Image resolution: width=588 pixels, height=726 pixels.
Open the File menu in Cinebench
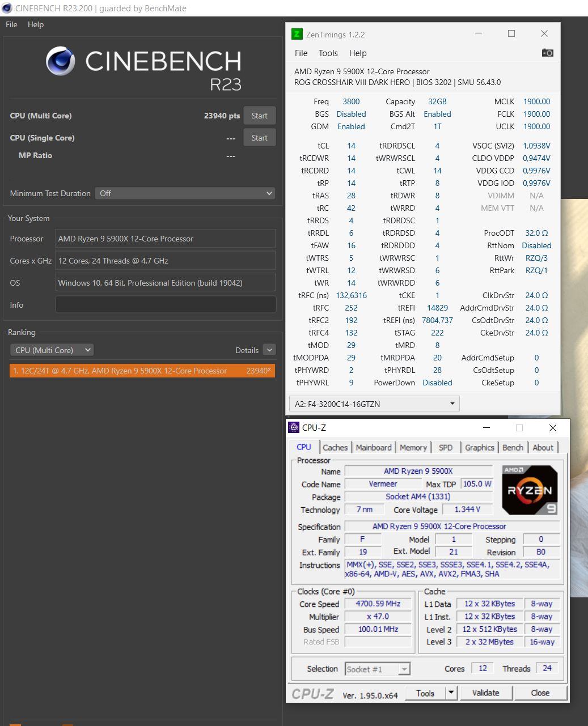(x=11, y=24)
